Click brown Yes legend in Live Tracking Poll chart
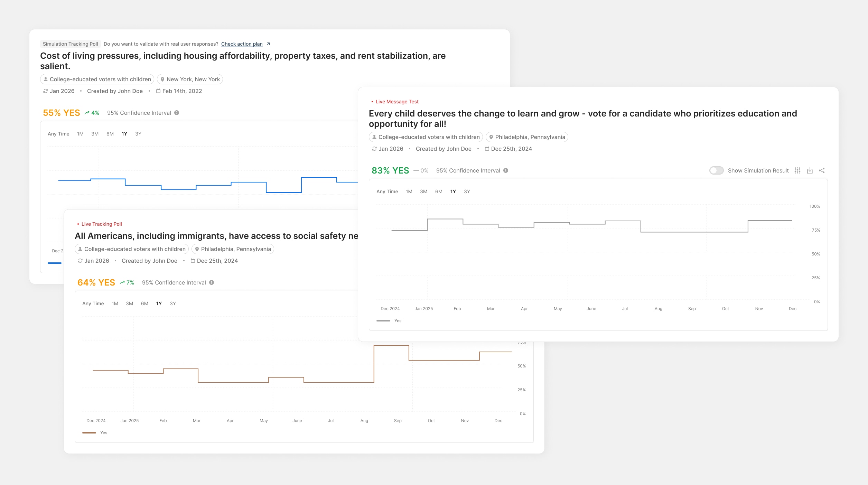Screen dimensions: 868x485 [x=95, y=433]
